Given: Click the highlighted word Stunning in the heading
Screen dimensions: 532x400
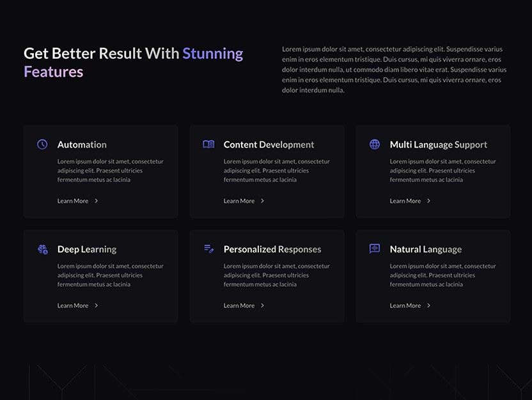Looking at the screenshot, I should (x=213, y=54).
